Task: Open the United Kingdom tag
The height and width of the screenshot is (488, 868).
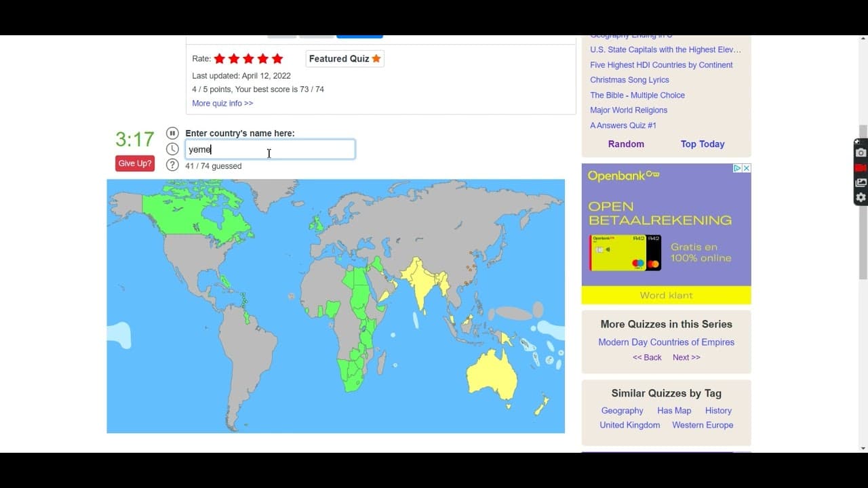Action: point(629,425)
